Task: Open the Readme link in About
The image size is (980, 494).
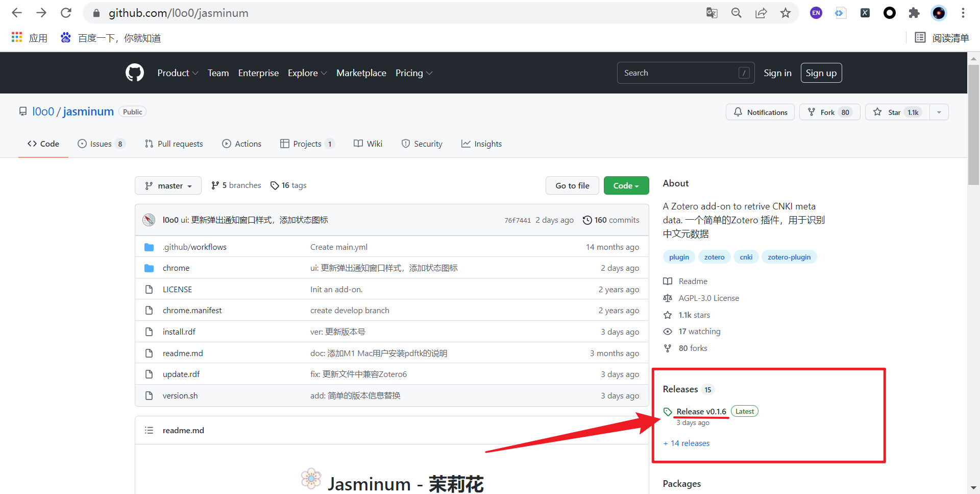Action: 685,281
